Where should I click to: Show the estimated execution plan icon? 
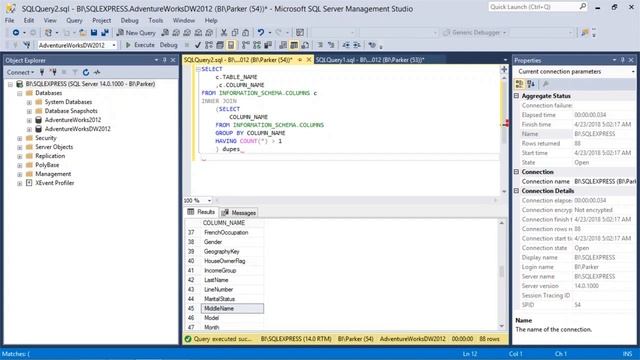(209, 45)
